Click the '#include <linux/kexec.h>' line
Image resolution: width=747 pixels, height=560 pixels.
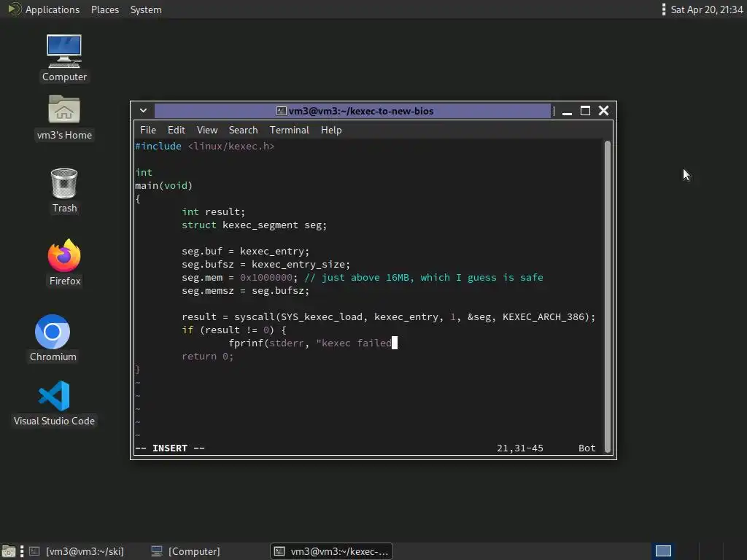(205, 146)
